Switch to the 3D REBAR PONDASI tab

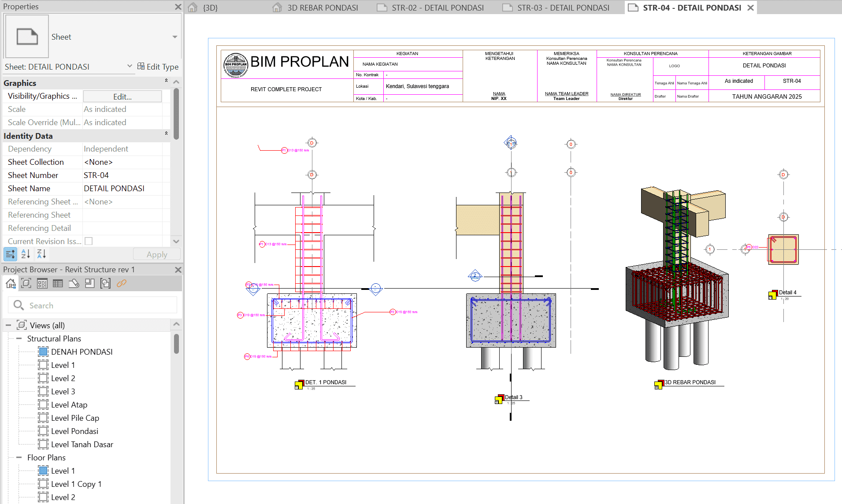(x=322, y=7)
